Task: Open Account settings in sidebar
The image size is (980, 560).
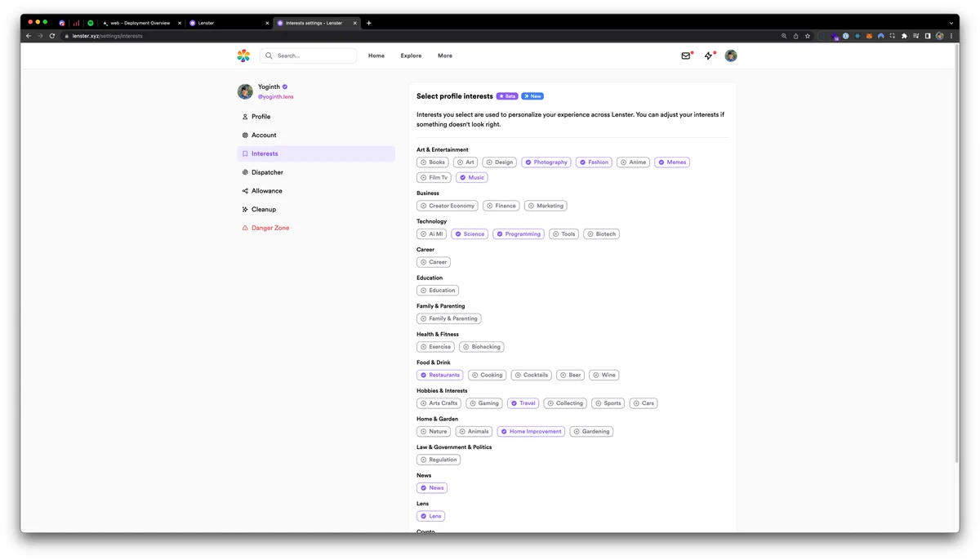Action: click(x=316, y=135)
